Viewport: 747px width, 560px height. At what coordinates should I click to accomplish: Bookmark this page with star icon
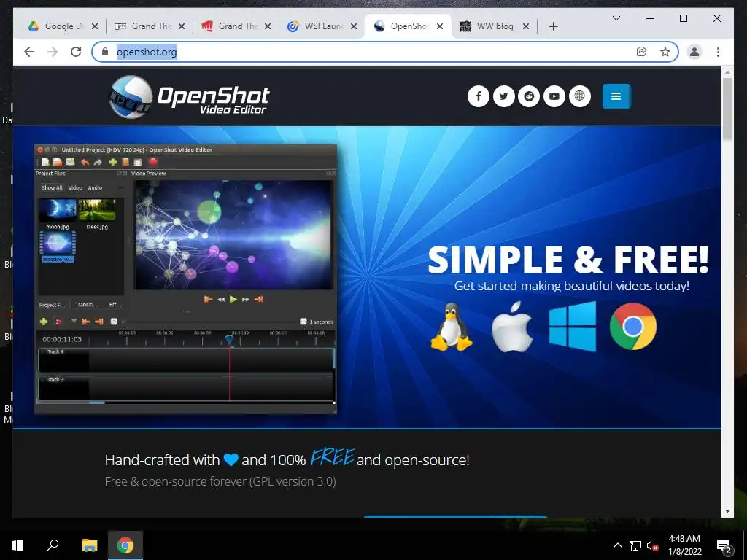[x=665, y=52]
